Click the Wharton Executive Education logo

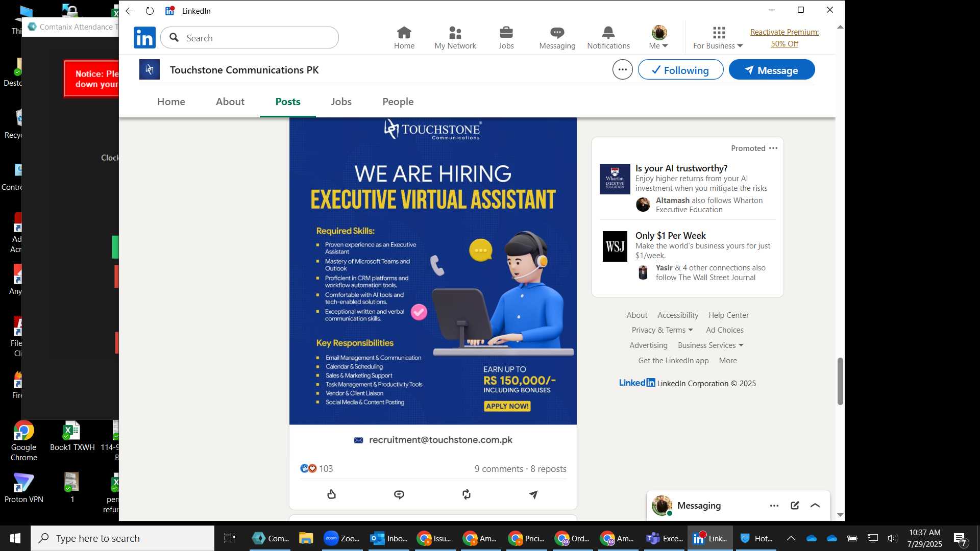615,179
